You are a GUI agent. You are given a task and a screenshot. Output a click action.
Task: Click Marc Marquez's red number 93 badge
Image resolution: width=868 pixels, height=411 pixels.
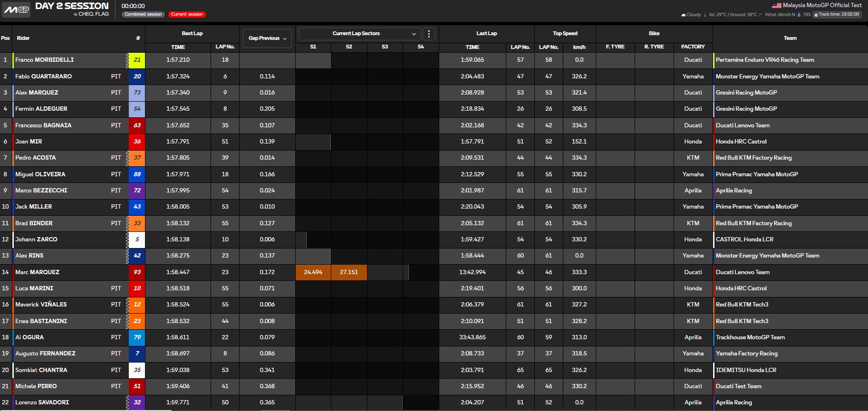pyautogui.click(x=137, y=272)
